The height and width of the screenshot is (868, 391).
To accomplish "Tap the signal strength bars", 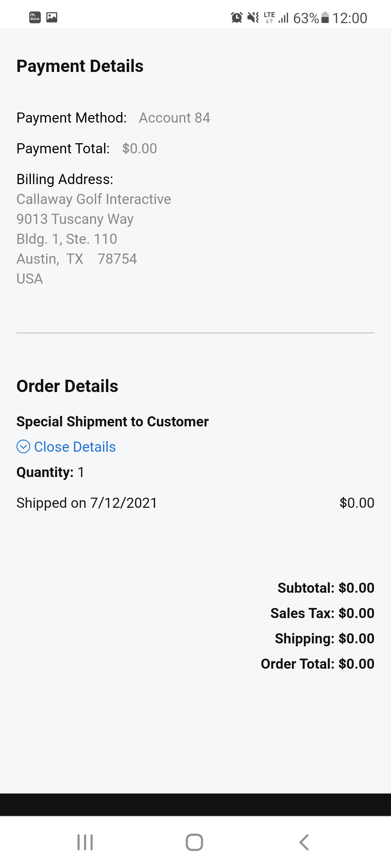I will click(283, 18).
